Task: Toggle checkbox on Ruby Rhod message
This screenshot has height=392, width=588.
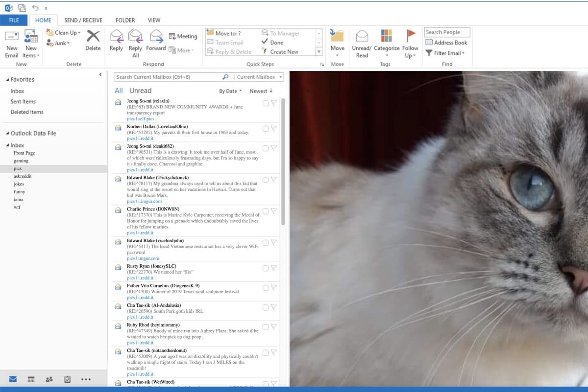Action: (265, 327)
